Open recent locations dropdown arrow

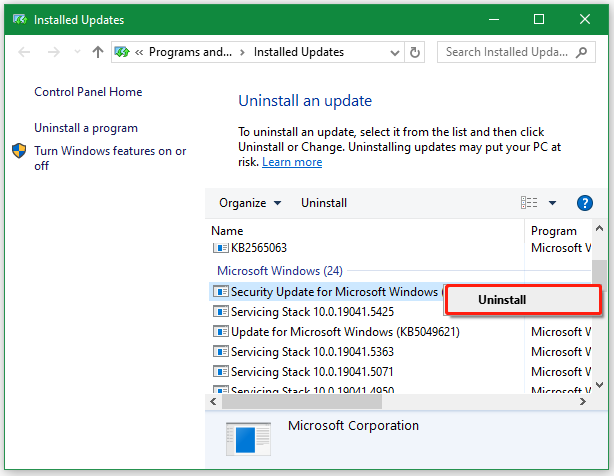click(x=76, y=52)
